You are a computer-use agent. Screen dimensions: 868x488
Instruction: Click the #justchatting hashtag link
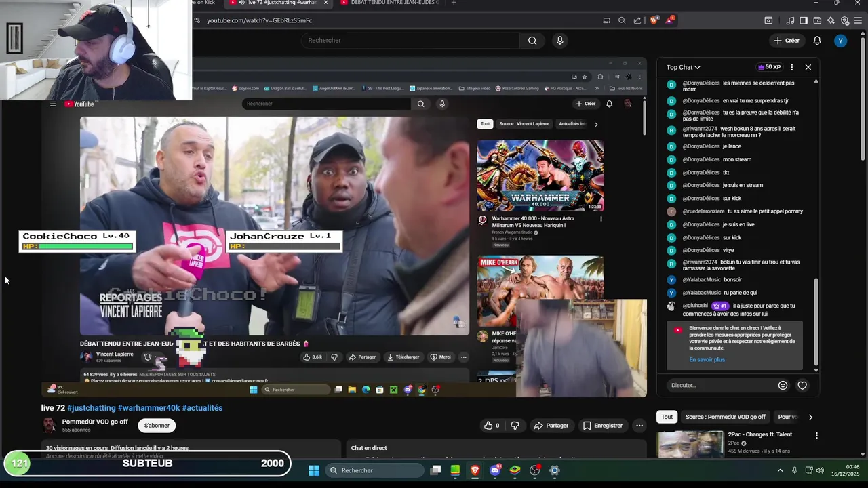91,408
